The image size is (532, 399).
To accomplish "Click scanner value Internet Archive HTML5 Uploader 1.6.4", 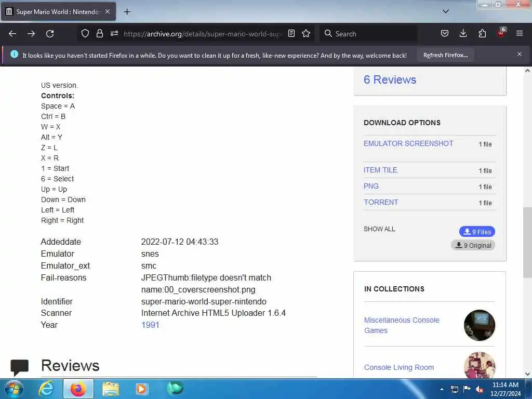I will 213,313.
